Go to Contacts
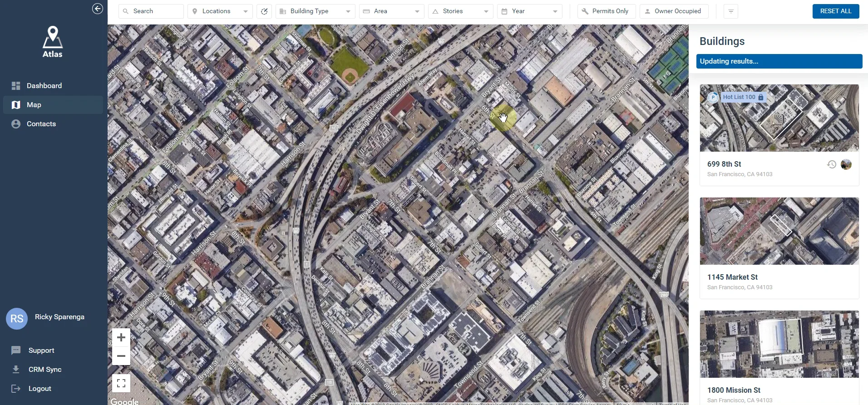Screen dimensions: 868x405 53,124
